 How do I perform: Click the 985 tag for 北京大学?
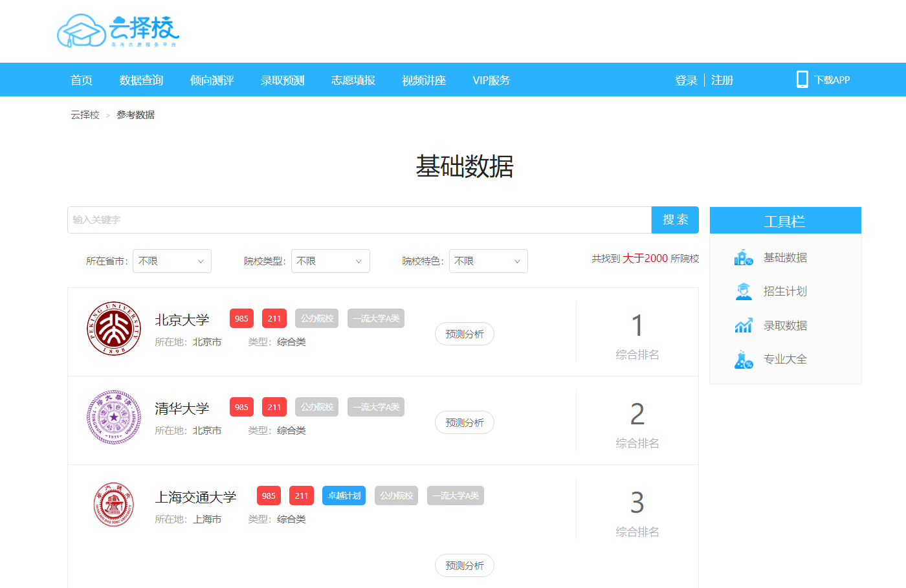tap(241, 318)
